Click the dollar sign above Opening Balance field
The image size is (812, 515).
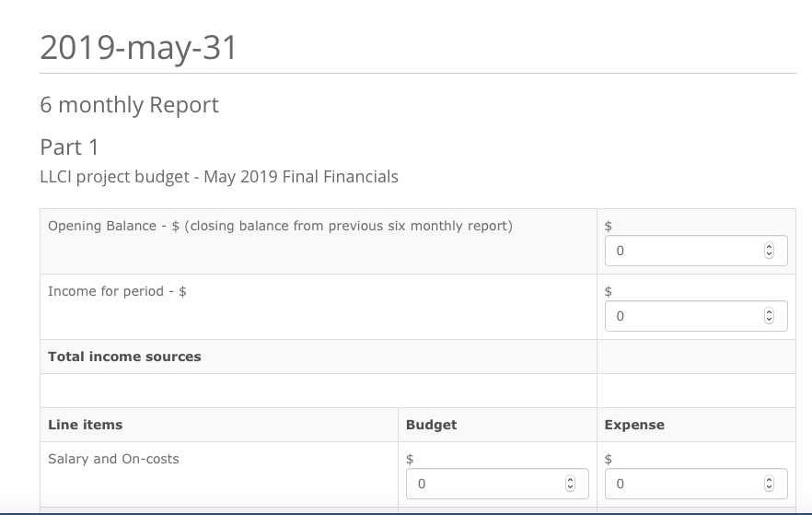(609, 226)
